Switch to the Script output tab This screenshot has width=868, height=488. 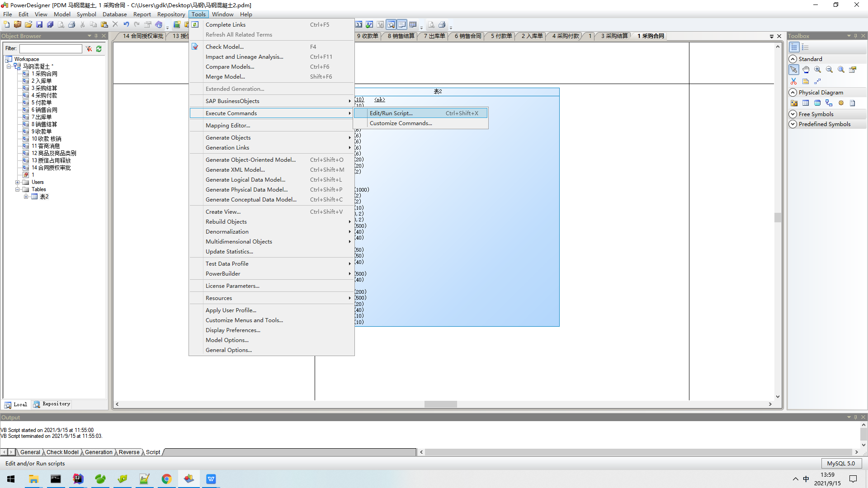(152, 452)
